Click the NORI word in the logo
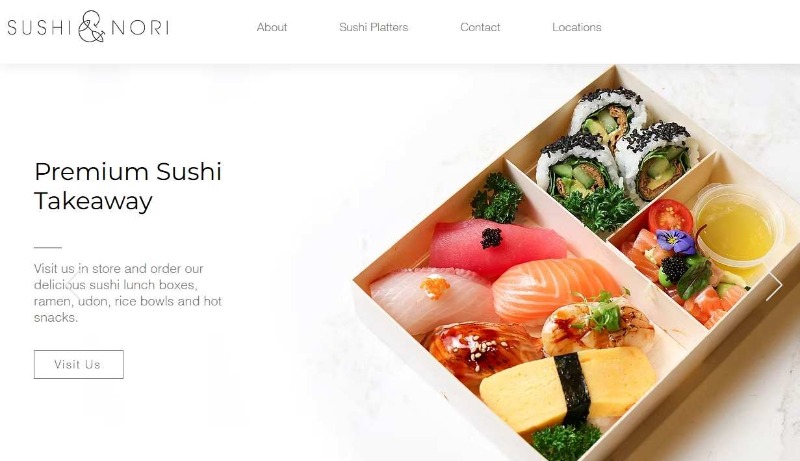This screenshot has height=461, width=800. click(x=140, y=27)
